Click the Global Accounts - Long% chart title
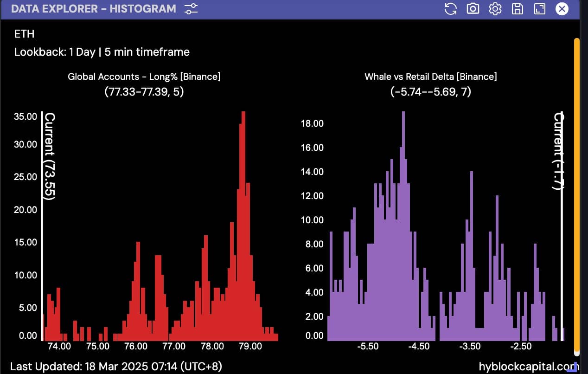 (144, 77)
